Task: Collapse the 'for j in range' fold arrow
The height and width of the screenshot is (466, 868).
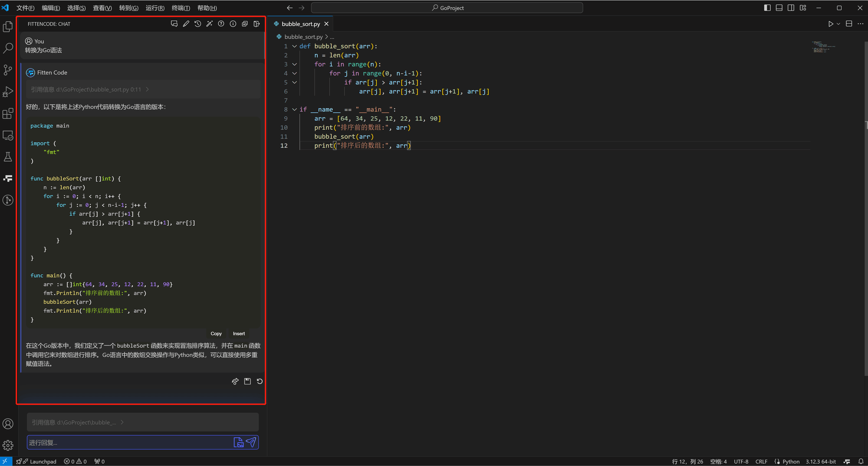Action: click(x=294, y=73)
